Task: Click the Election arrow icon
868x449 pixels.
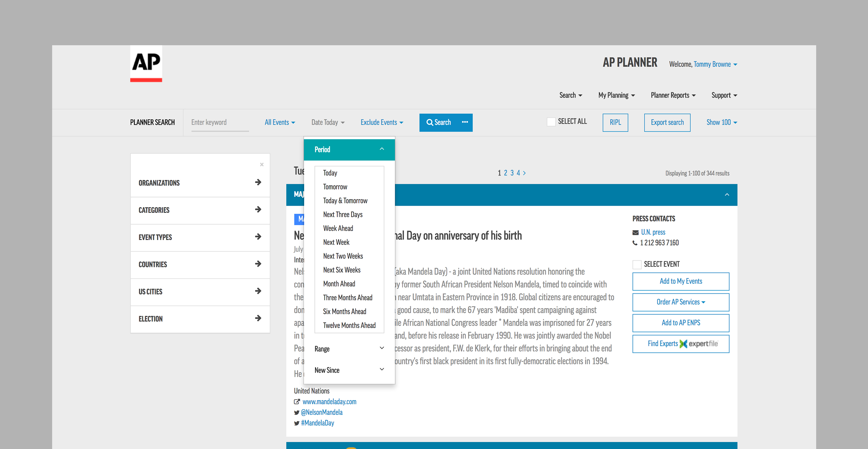Action: point(258,318)
